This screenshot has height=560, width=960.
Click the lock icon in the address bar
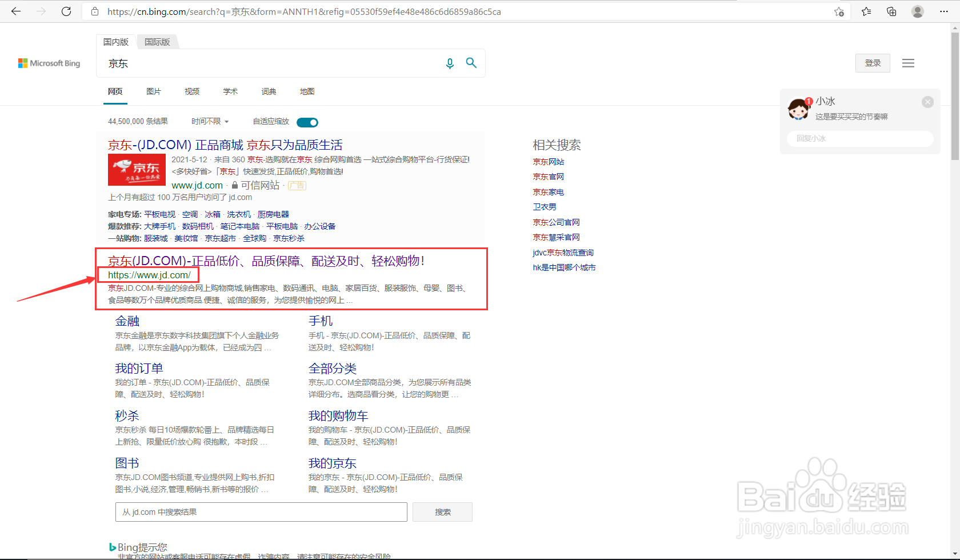click(95, 11)
